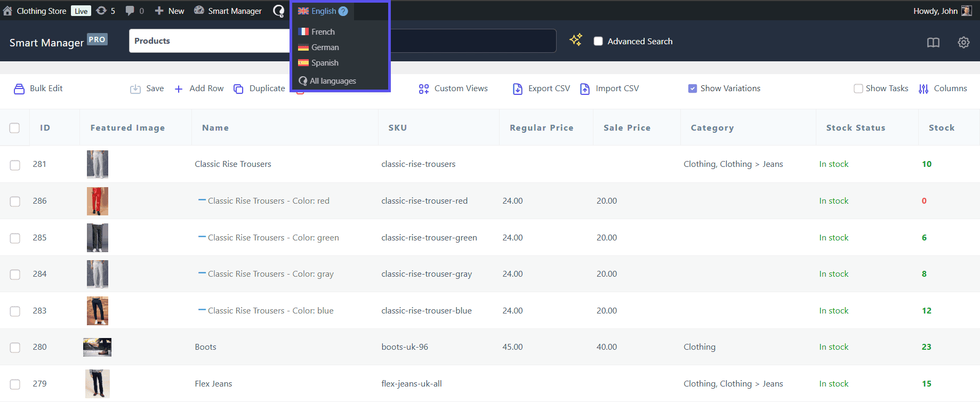Click the Flex Jeans featured image
The height and width of the screenshot is (402, 980).
pos(98,384)
